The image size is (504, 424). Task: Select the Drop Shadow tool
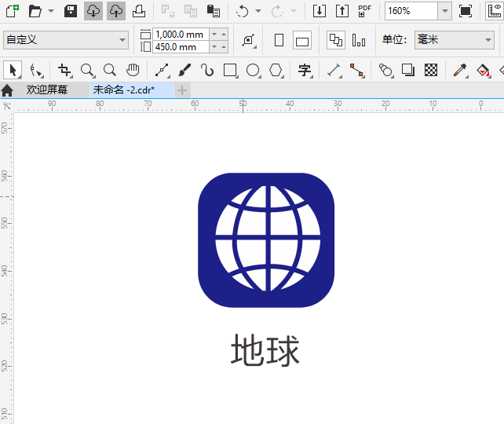408,70
